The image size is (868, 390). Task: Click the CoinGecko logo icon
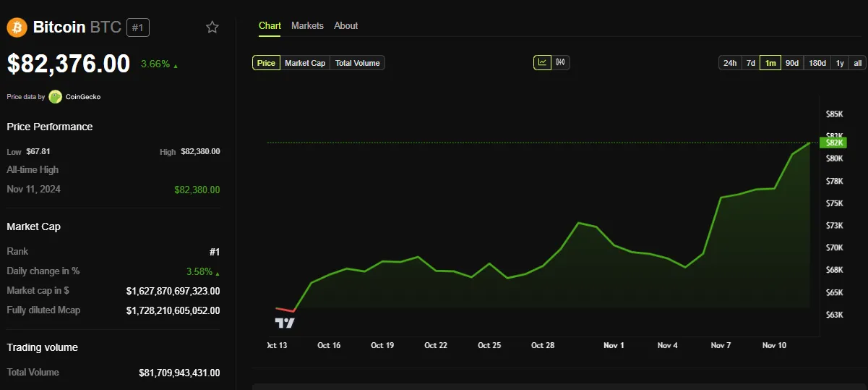coord(56,97)
